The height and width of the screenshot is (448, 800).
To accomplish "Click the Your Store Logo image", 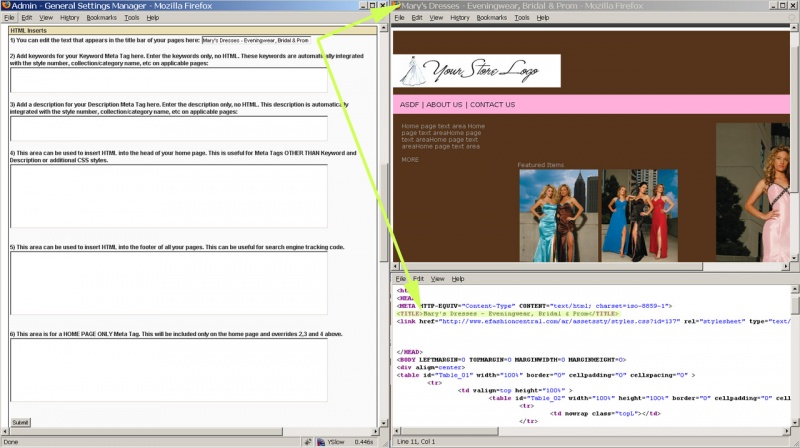I will pyautogui.click(x=477, y=71).
